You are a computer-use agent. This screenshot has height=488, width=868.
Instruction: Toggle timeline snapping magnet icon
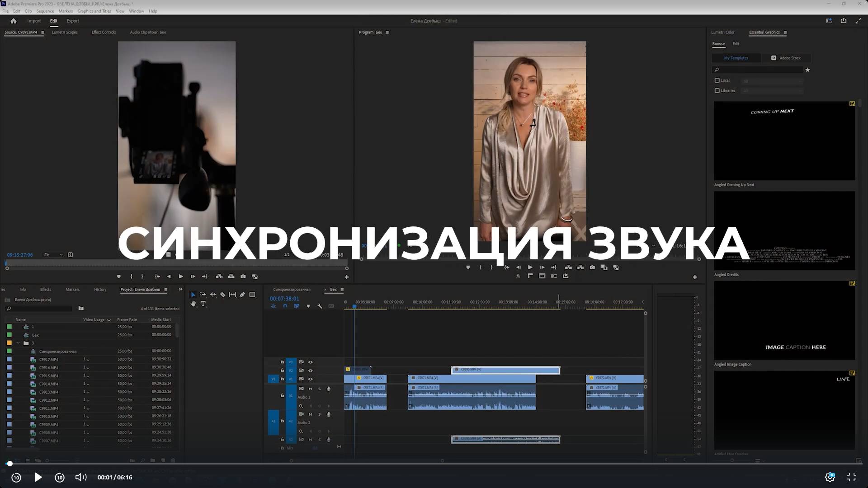pos(285,306)
